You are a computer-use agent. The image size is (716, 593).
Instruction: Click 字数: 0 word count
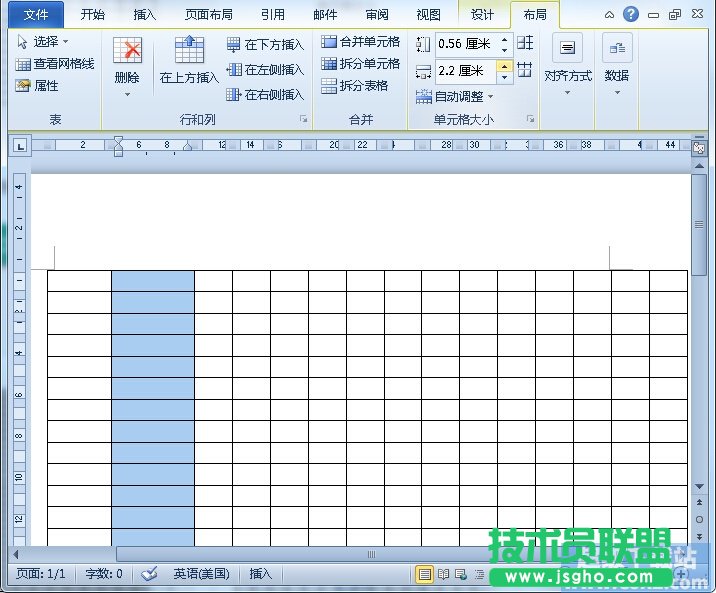(x=104, y=574)
